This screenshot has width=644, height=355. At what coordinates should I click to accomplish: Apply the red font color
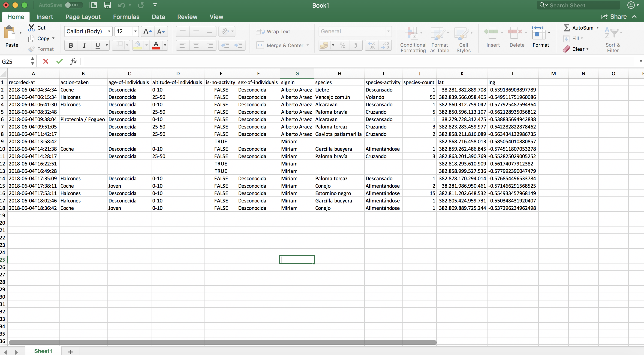(x=156, y=45)
